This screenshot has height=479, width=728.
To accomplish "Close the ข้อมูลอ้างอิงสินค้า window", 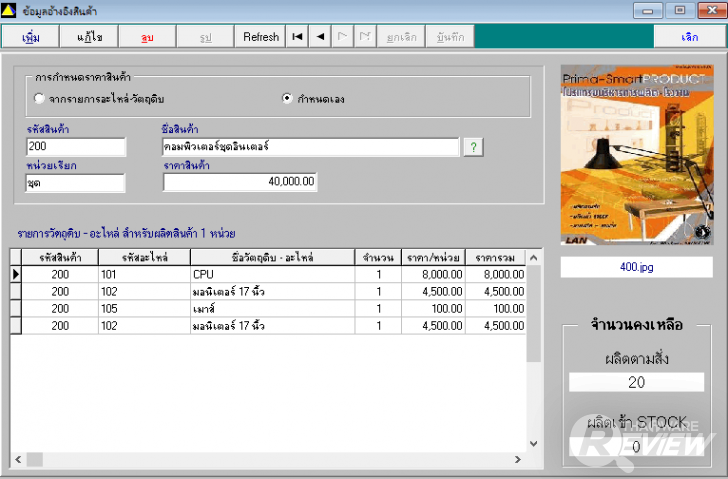I will click(x=711, y=10).
